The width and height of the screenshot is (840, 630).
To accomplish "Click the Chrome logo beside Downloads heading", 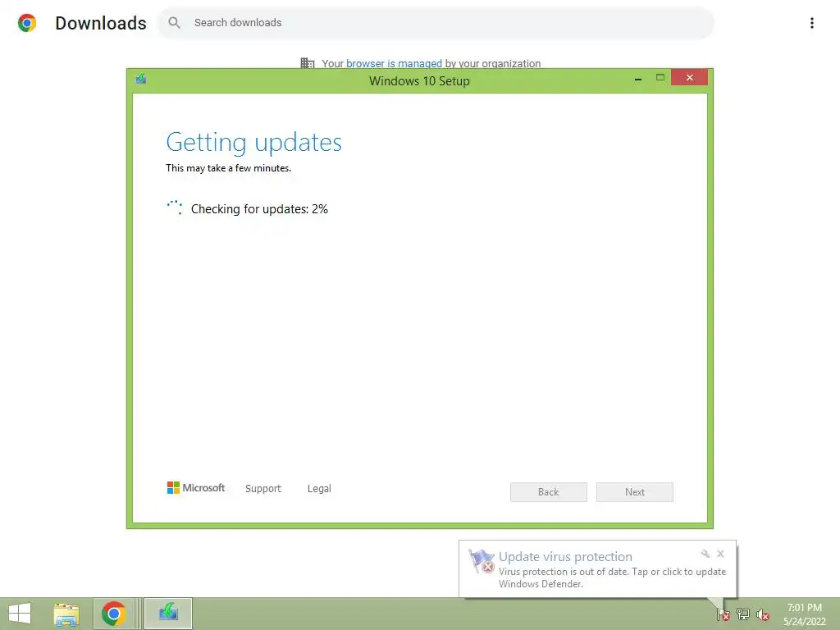I will coord(27,23).
